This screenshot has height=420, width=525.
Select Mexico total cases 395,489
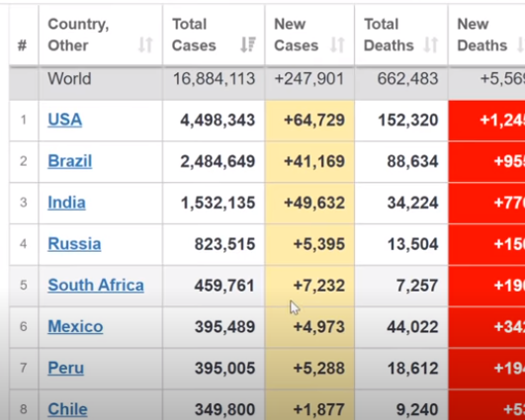[x=224, y=327]
